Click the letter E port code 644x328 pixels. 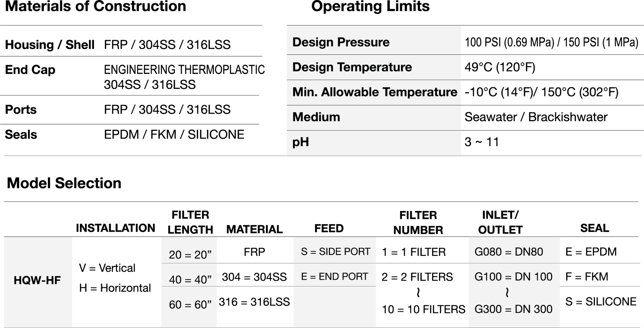click(x=304, y=276)
